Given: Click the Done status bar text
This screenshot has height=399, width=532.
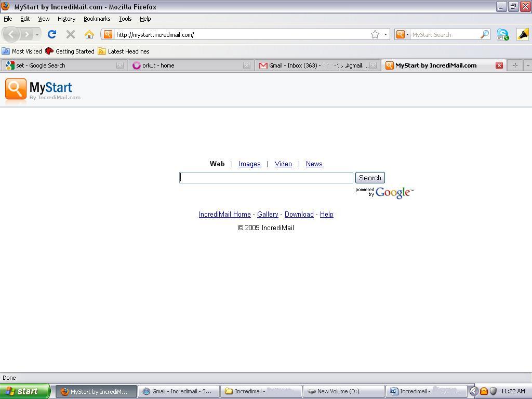Looking at the screenshot, I should (x=9, y=378).
